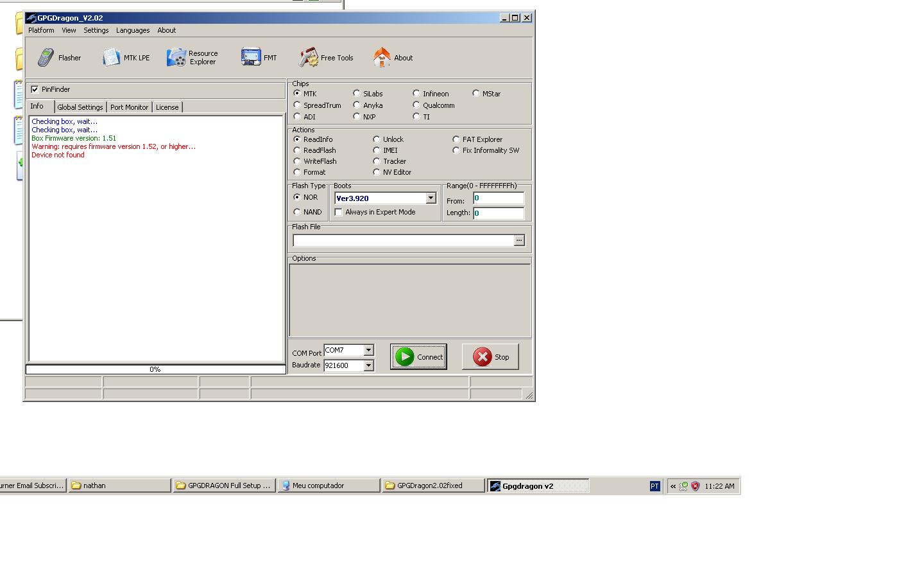Viewport: 924px width, 578px height.
Task: Choose the Anyka chip radio button
Action: pos(357,105)
